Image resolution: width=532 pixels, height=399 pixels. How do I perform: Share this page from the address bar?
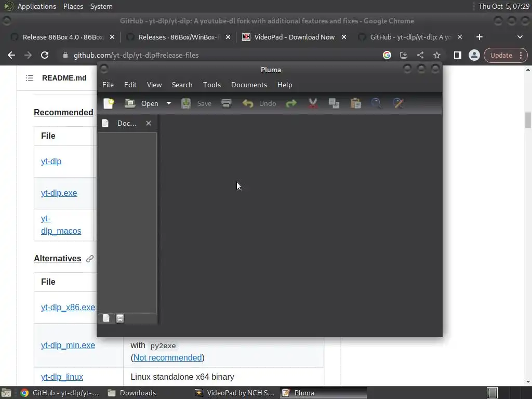pos(420,55)
